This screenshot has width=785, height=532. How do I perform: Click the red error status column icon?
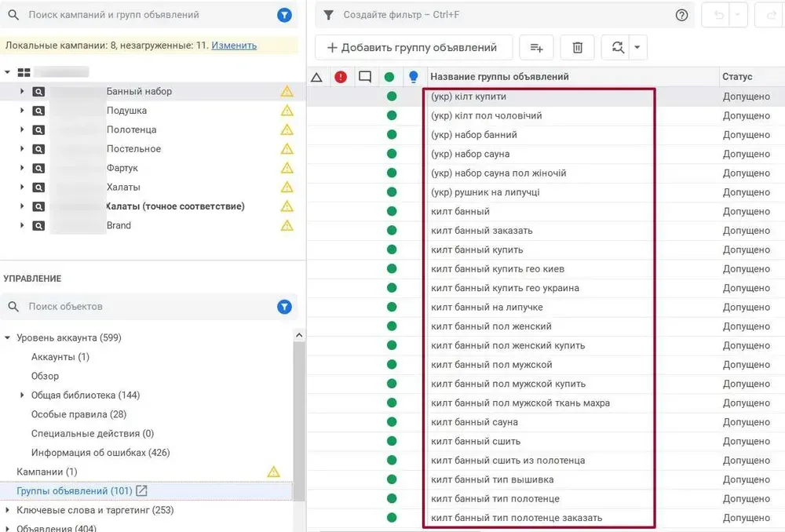pyautogui.click(x=341, y=76)
